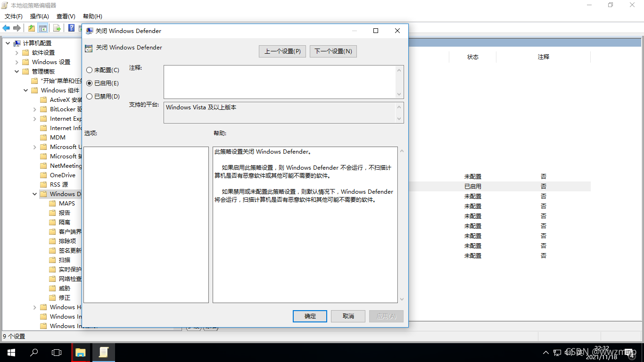Click the network icon in system tray
Image resolution: width=644 pixels, height=362 pixels.
pos(557,353)
